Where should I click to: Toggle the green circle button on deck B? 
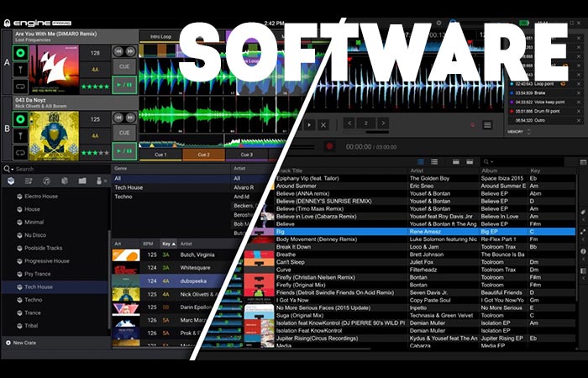(21, 119)
